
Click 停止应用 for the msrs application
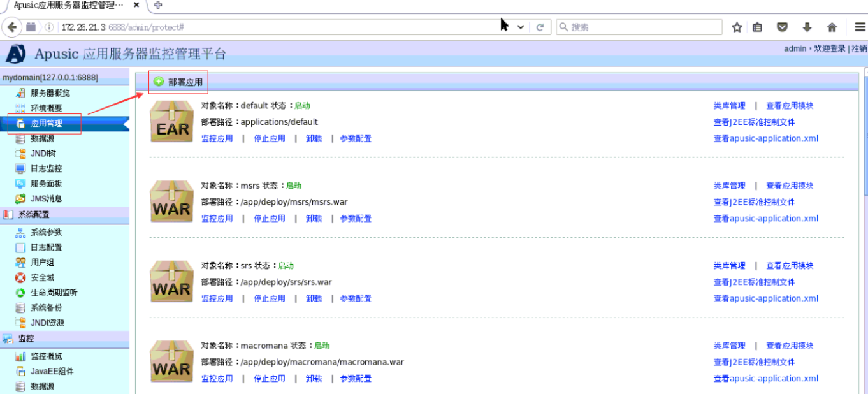270,219
